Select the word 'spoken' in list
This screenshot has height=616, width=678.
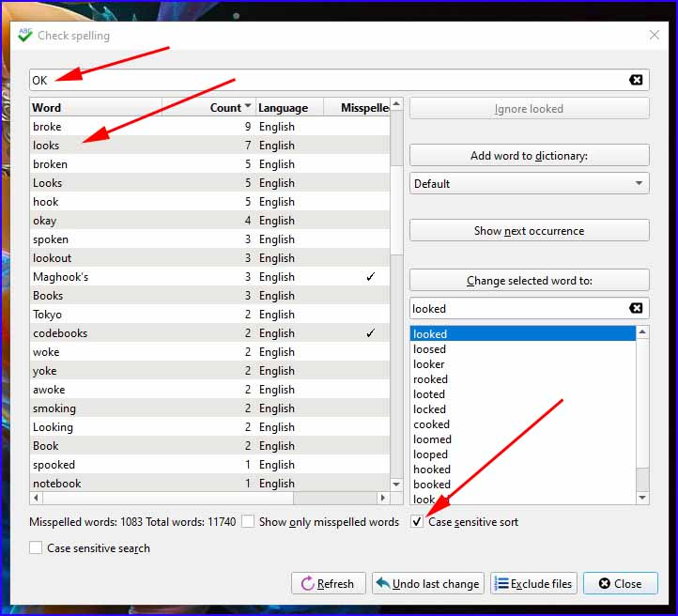pos(209,239)
